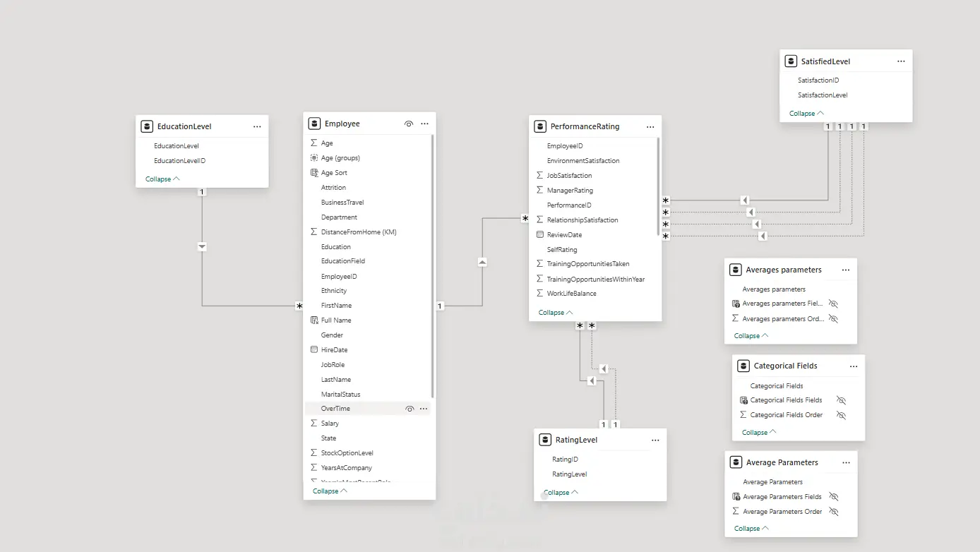
Task: Open the Employee table more options menu
Action: click(424, 124)
